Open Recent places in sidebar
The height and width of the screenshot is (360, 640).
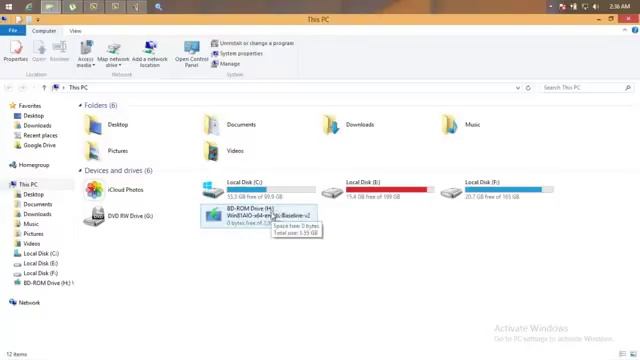tap(40, 136)
